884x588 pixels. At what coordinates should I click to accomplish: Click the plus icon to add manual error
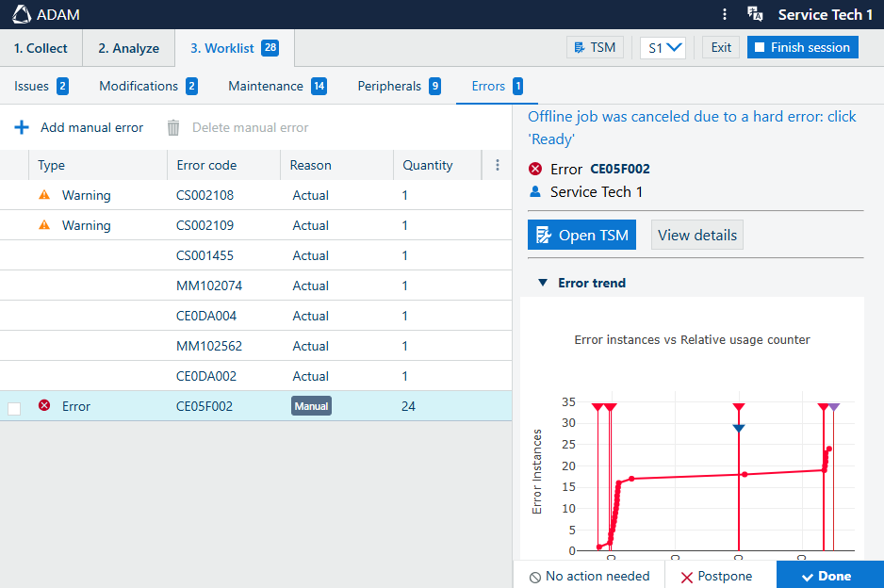click(x=22, y=127)
